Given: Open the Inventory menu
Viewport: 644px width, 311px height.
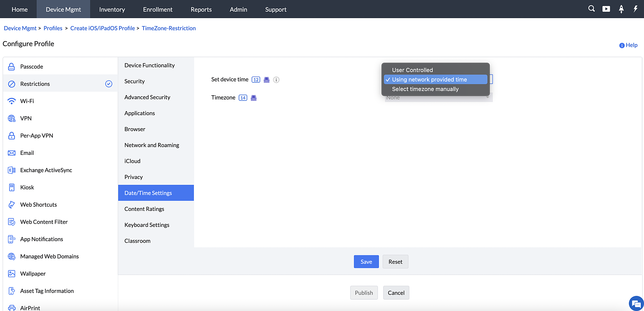Looking at the screenshot, I should pyautogui.click(x=112, y=9).
